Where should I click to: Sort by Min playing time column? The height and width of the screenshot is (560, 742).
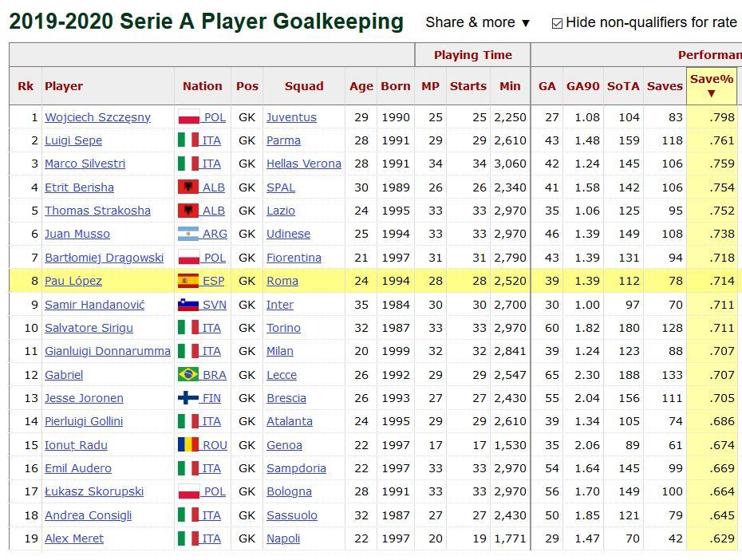tap(510, 86)
